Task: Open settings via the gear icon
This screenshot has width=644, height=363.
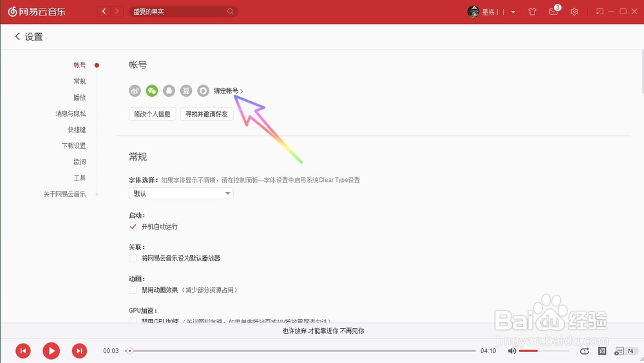Action: tap(574, 12)
